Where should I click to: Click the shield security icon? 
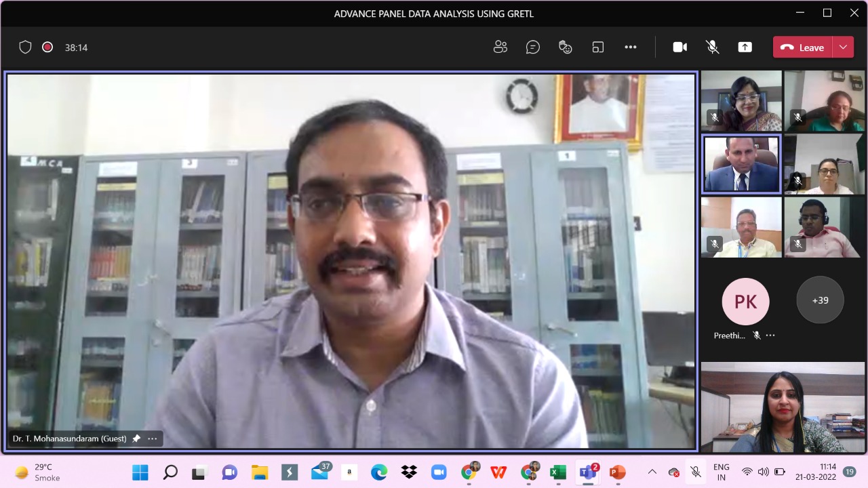tap(25, 47)
